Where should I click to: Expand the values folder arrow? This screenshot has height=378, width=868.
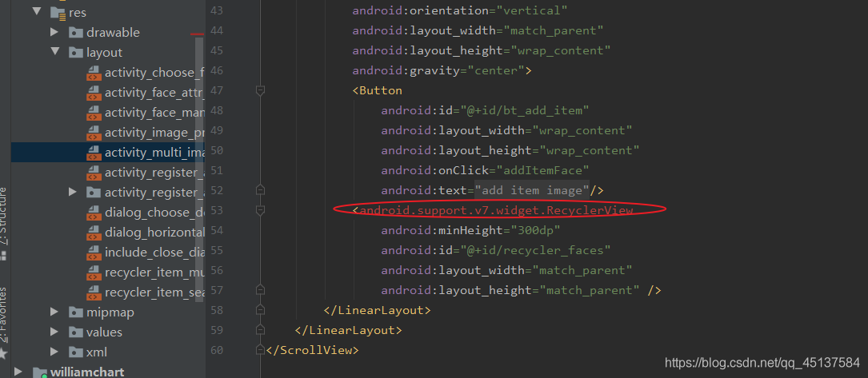[x=54, y=332]
